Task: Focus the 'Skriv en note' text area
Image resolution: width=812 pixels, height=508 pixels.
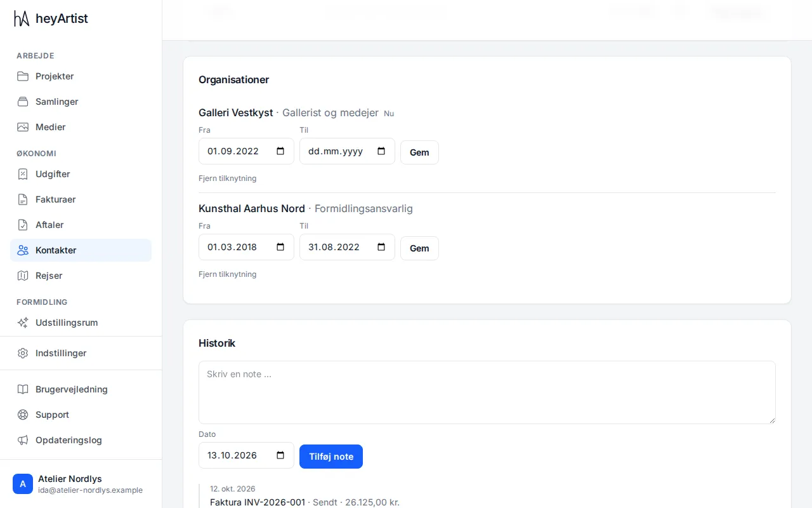Action: coord(487,392)
